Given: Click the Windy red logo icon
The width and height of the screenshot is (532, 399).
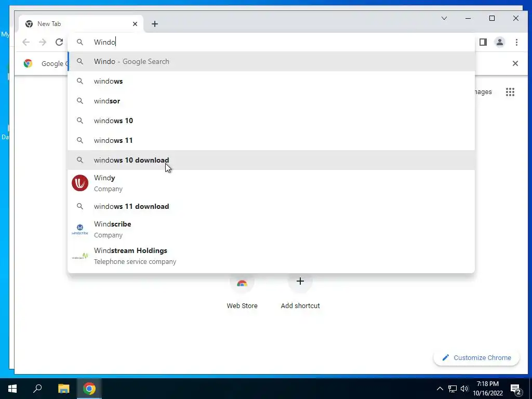Looking at the screenshot, I should tap(80, 183).
